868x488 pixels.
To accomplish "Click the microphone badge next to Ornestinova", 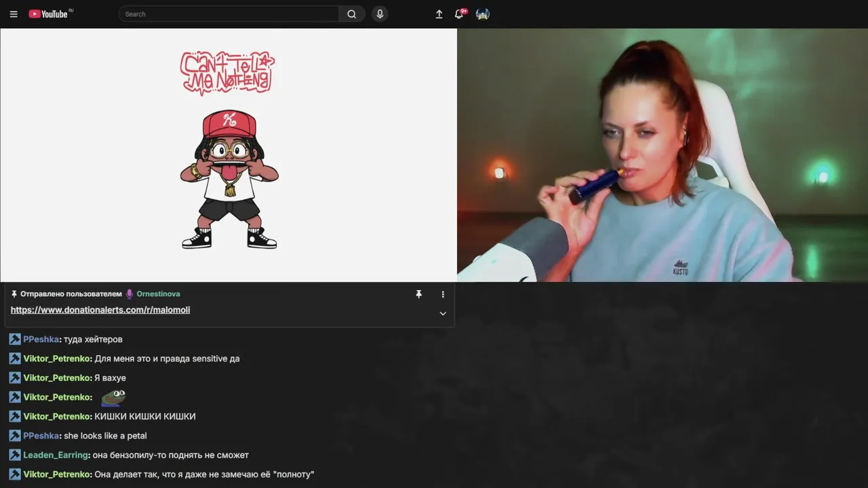I will 130,294.
